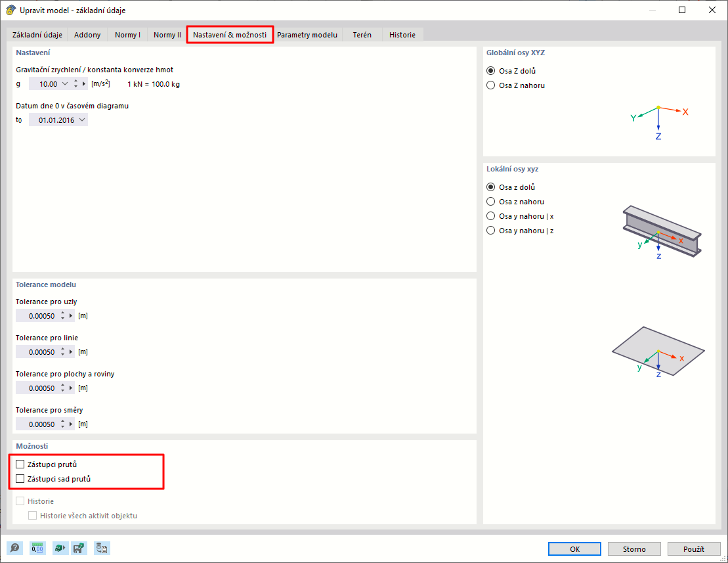The image size is (728, 563).
Task: Click the surface local axes illustration
Action: [x=658, y=351]
